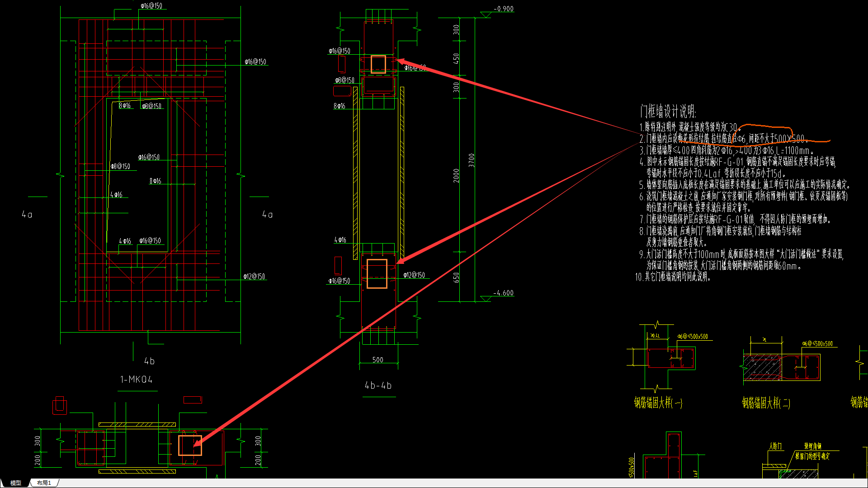
Task: Select the 450 dimension text
Action: click(456, 58)
